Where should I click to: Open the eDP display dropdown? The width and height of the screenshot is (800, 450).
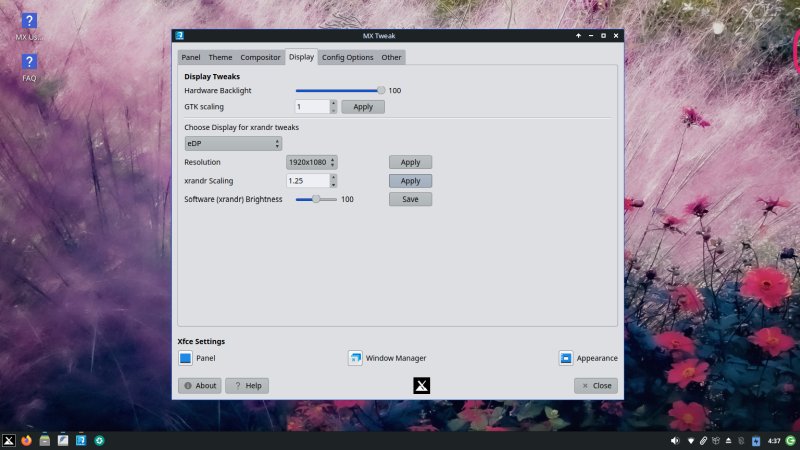233,143
